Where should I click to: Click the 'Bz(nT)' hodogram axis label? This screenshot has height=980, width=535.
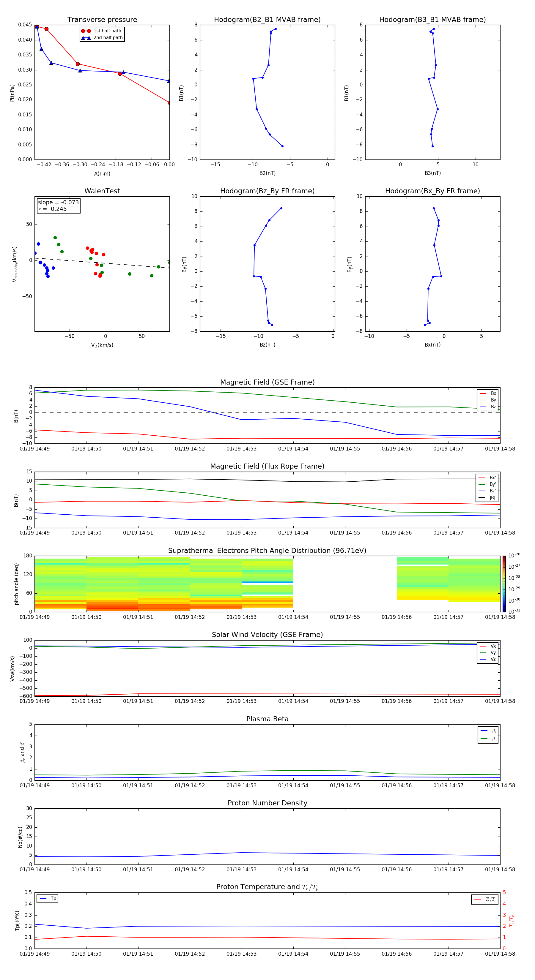click(267, 345)
